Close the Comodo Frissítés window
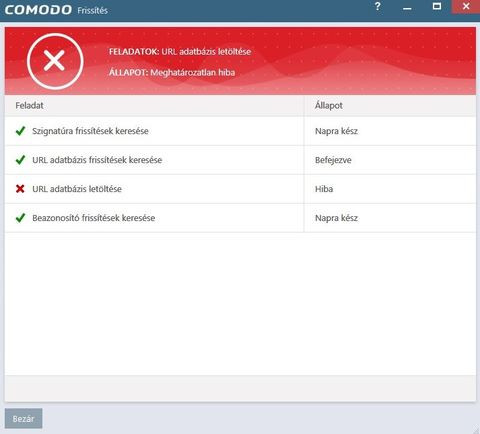Viewport: 480px width, 434px height. click(466, 7)
